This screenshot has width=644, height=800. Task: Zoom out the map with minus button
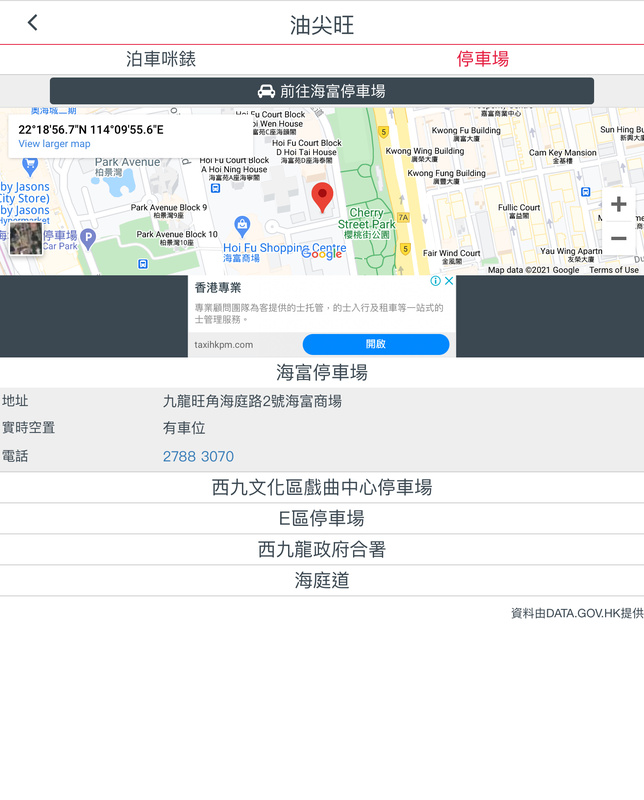click(x=618, y=238)
